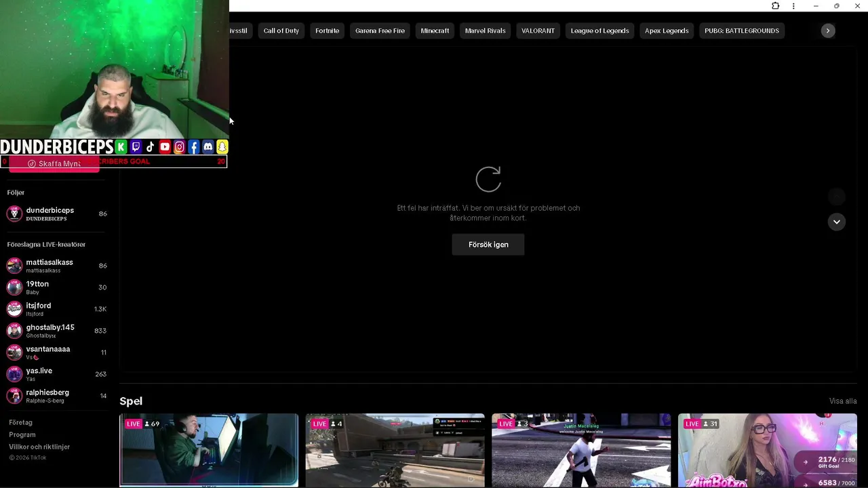Click the Discord icon in stream overlay
Viewport: 868px width, 488px height.
tap(208, 147)
